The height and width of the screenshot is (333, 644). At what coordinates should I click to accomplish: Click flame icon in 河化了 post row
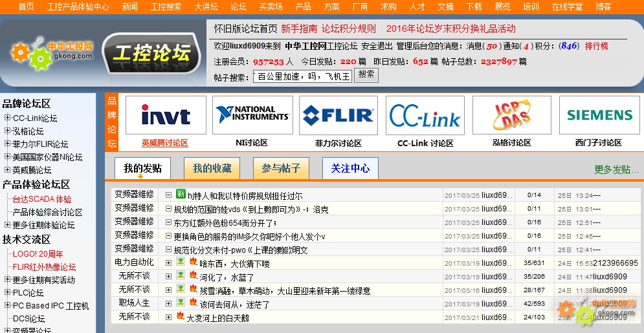(194, 275)
